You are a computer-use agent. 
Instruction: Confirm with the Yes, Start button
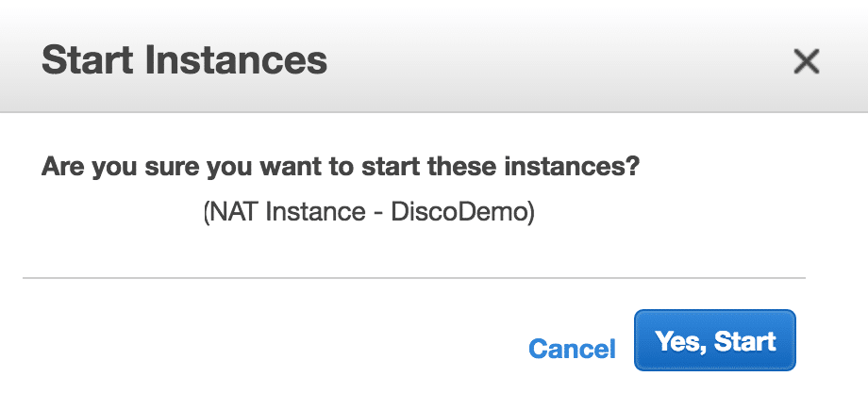(715, 341)
